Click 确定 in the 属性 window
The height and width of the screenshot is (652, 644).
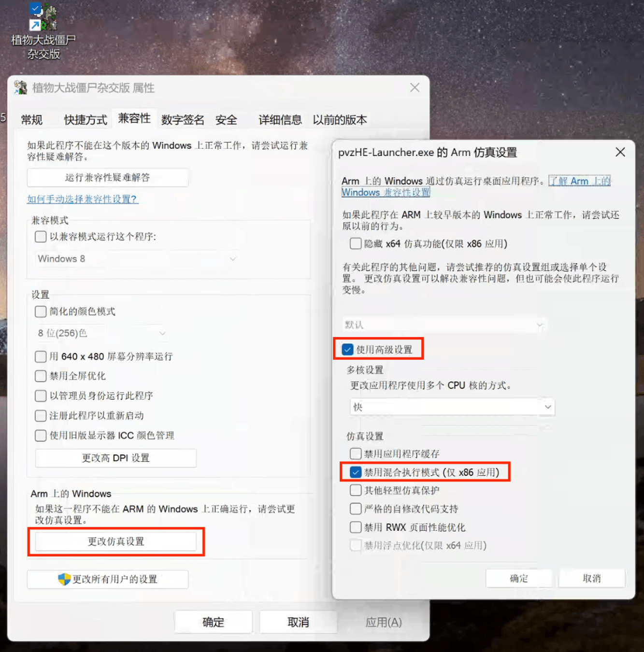(214, 622)
